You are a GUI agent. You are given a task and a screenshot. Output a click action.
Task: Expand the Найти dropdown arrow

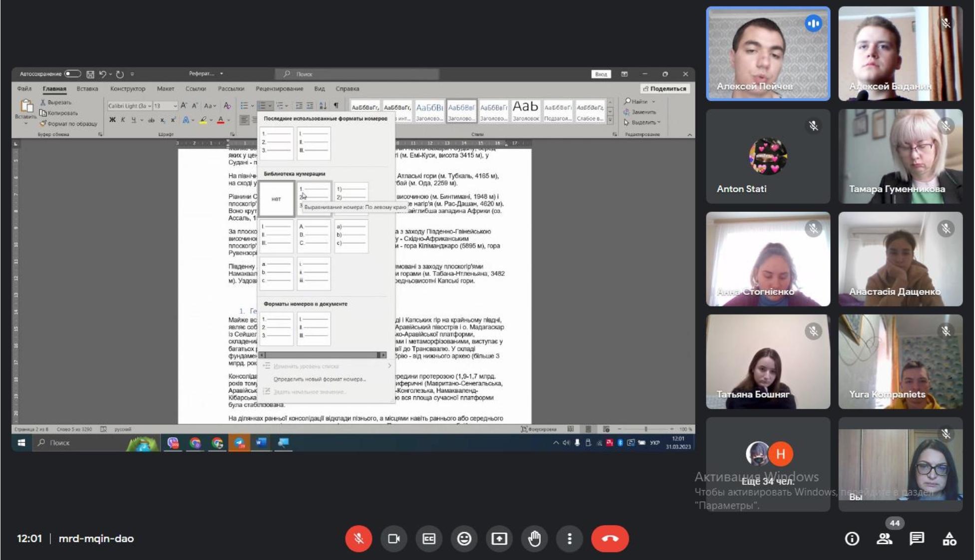pyautogui.click(x=653, y=102)
